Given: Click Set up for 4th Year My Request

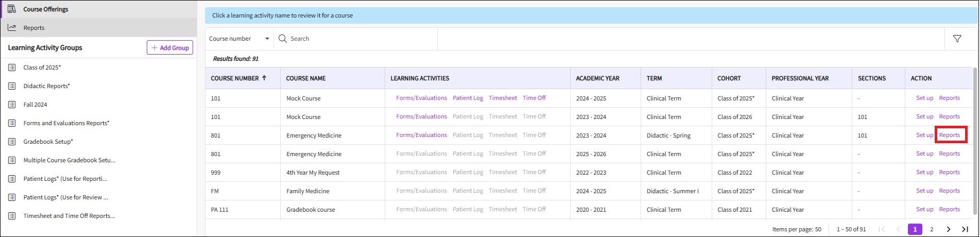Looking at the screenshot, I should pyautogui.click(x=924, y=172).
